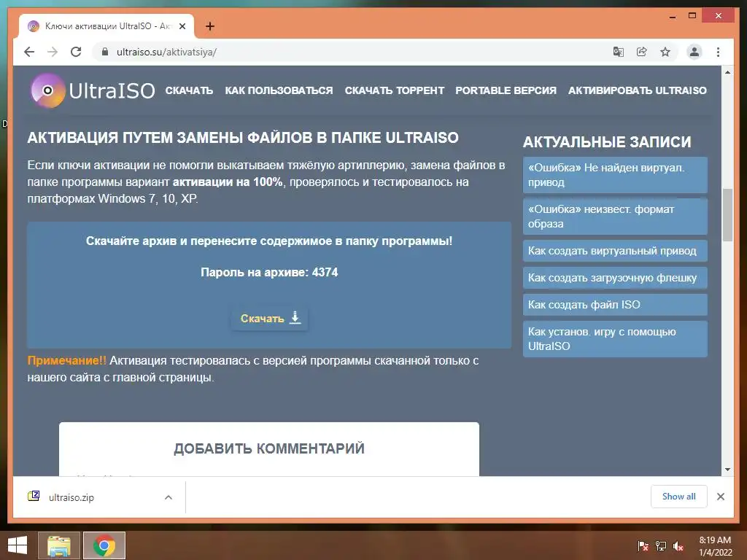Click the vertical scrollbar thumb
This screenshot has width=747, height=560.
(x=727, y=215)
